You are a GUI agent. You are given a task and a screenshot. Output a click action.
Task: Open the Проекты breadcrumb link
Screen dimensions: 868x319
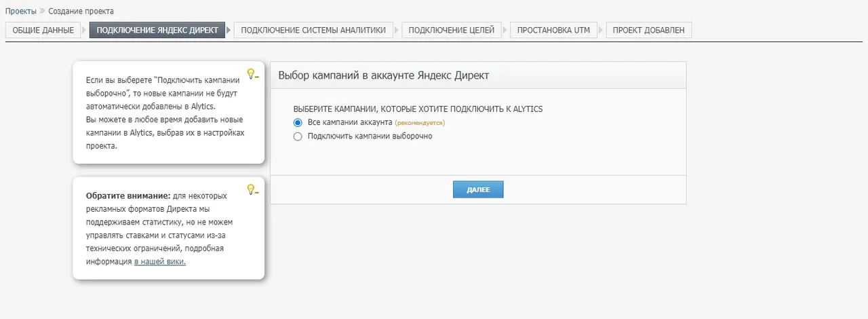(x=21, y=12)
